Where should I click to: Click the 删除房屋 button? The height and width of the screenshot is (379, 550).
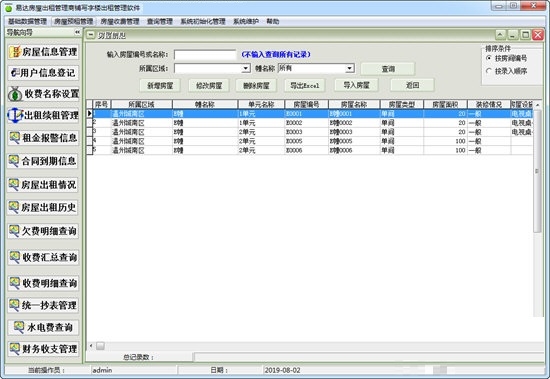coord(256,85)
